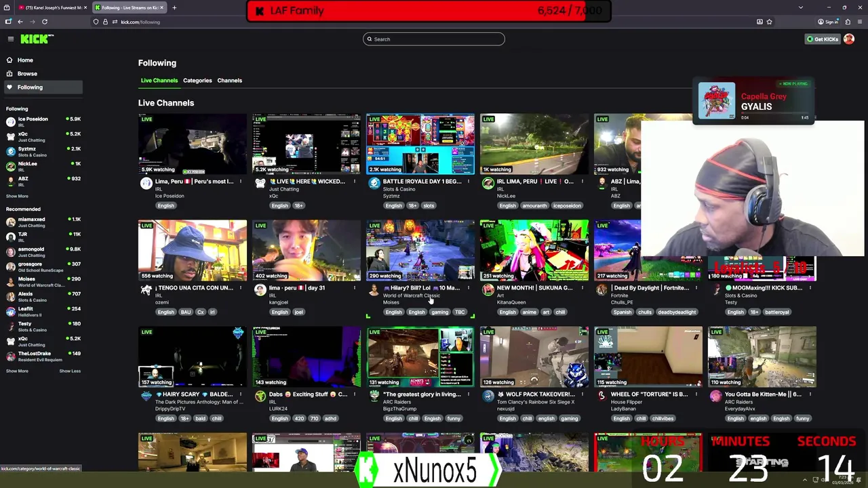Open miamaxxed in Recommended list
This screenshot has height=488, width=868.
[x=43, y=222]
